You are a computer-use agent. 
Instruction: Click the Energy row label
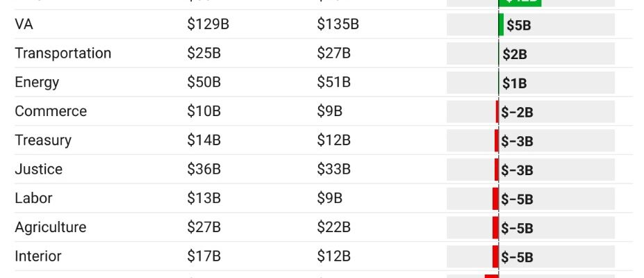point(37,83)
